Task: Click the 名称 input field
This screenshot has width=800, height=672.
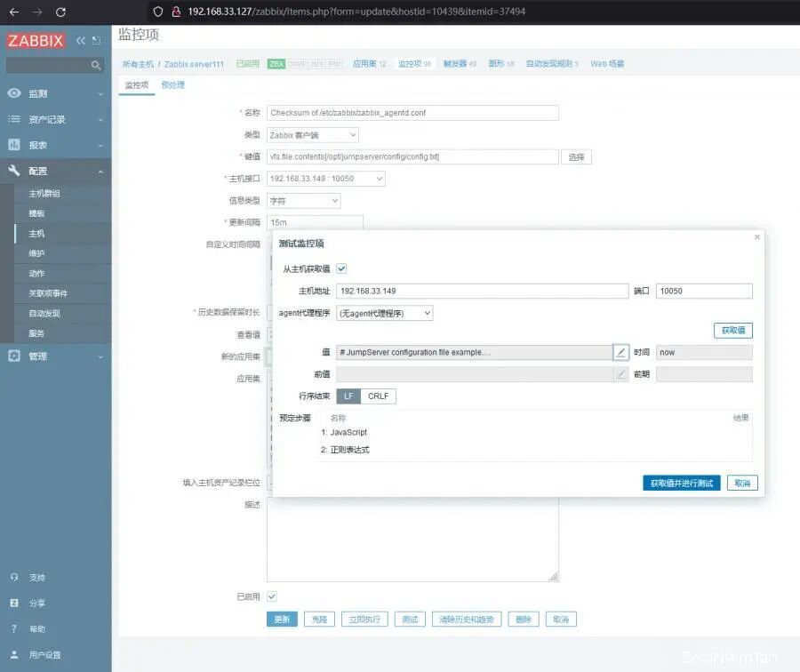Action: point(412,113)
